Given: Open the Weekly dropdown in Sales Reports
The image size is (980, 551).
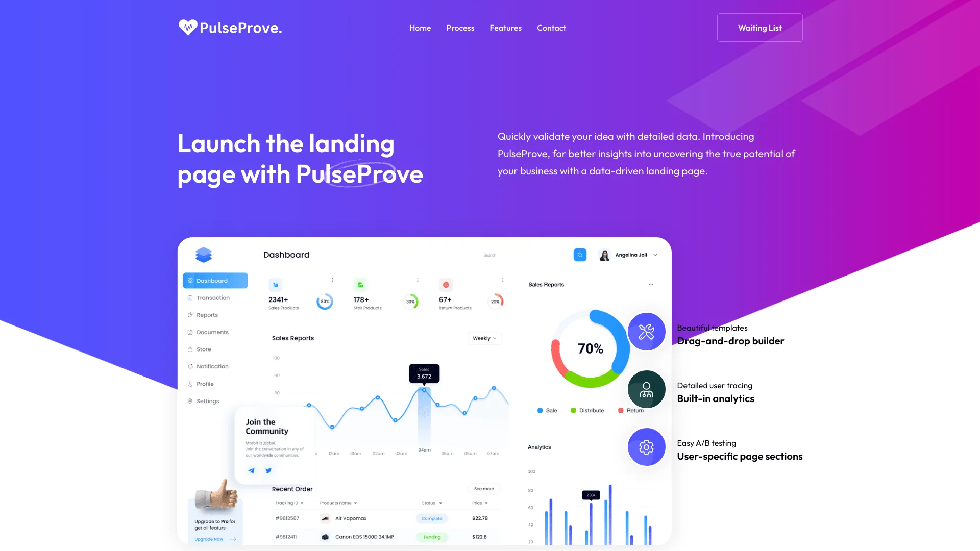Looking at the screenshot, I should tap(484, 338).
